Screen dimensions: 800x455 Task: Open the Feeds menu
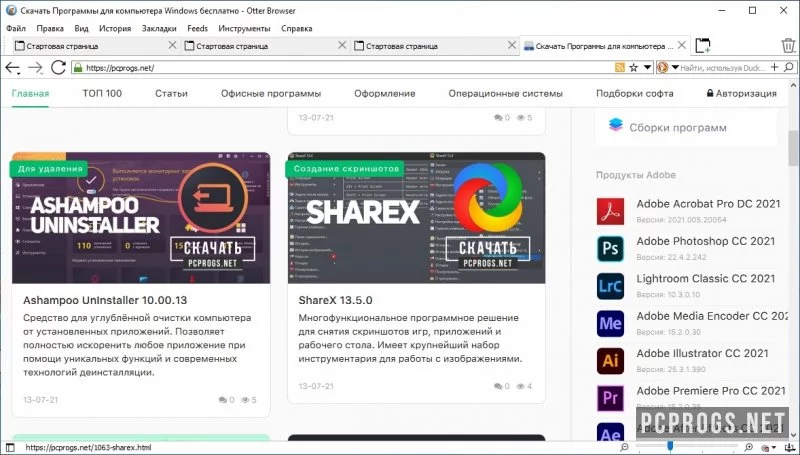pyautogui.click(x=197, y=28)
